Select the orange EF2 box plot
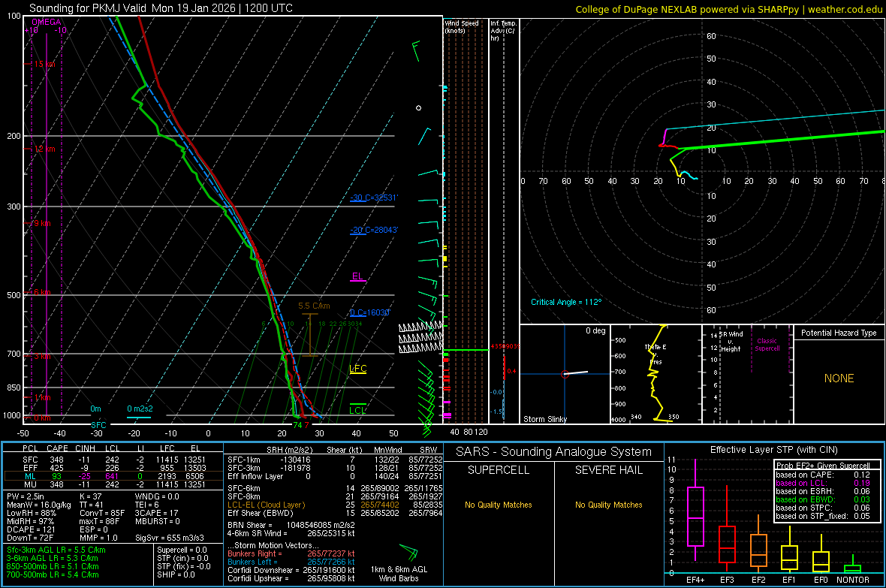This screenshot has width=886, height=588. 758,550
